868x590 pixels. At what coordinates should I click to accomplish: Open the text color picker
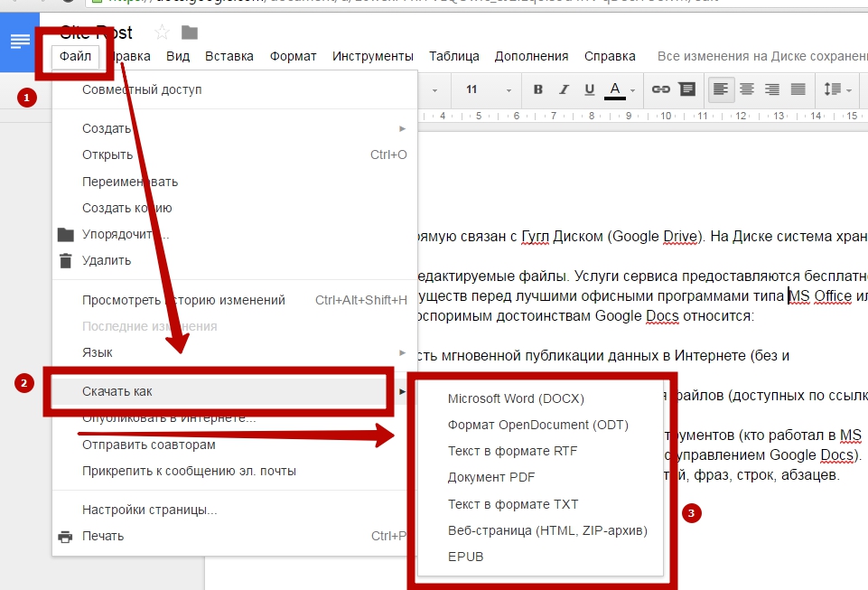click(x=620, y=89)
